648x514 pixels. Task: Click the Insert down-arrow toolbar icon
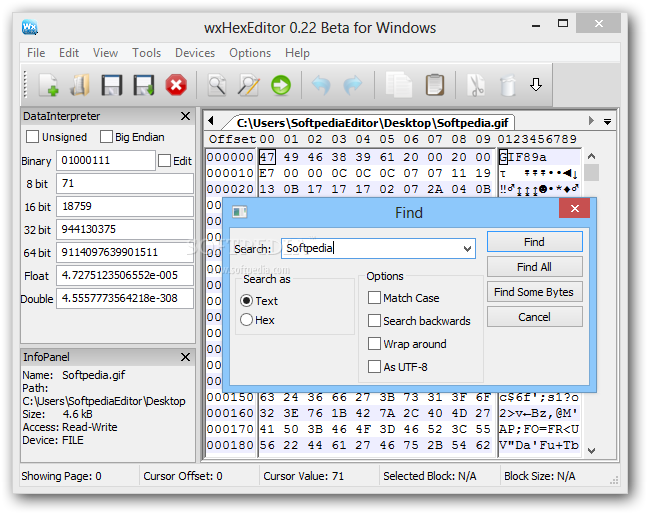(x=536, y=84)
